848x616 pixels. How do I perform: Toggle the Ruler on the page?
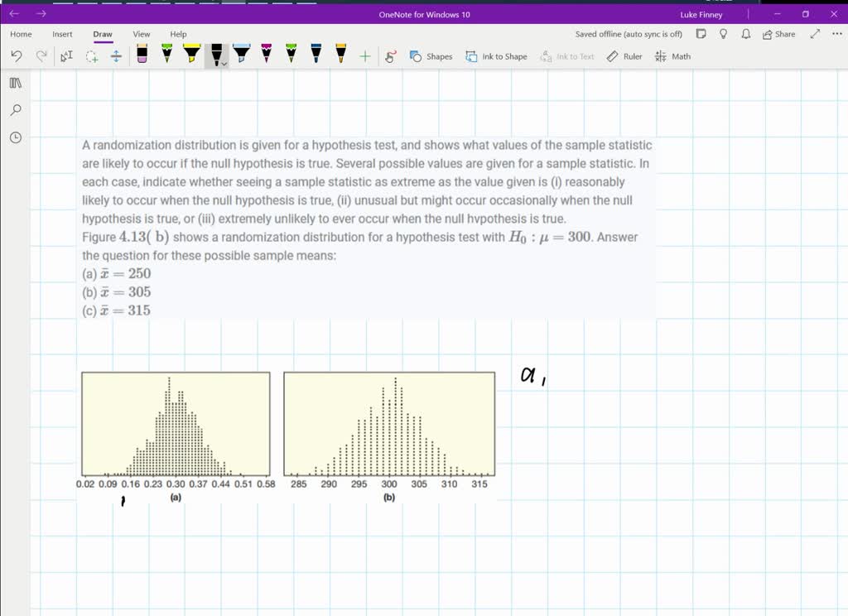point(624,56)
